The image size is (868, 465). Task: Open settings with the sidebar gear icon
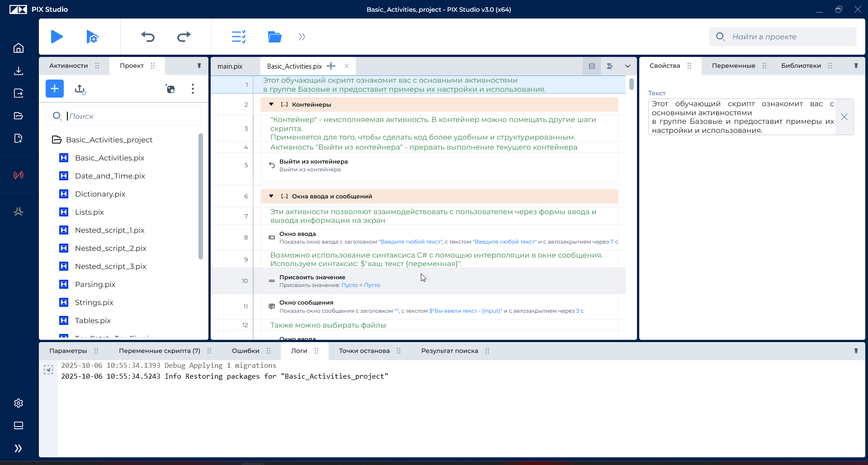tap(19, 403)
